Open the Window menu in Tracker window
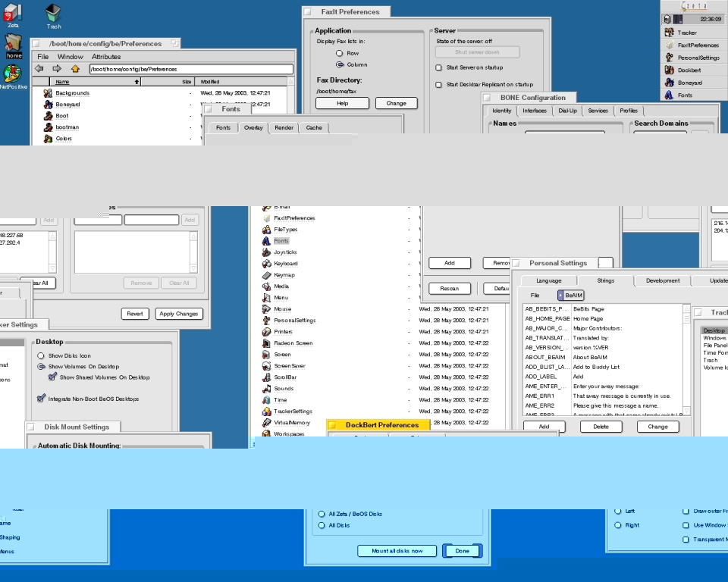728x582 pixels. [70, 57]
